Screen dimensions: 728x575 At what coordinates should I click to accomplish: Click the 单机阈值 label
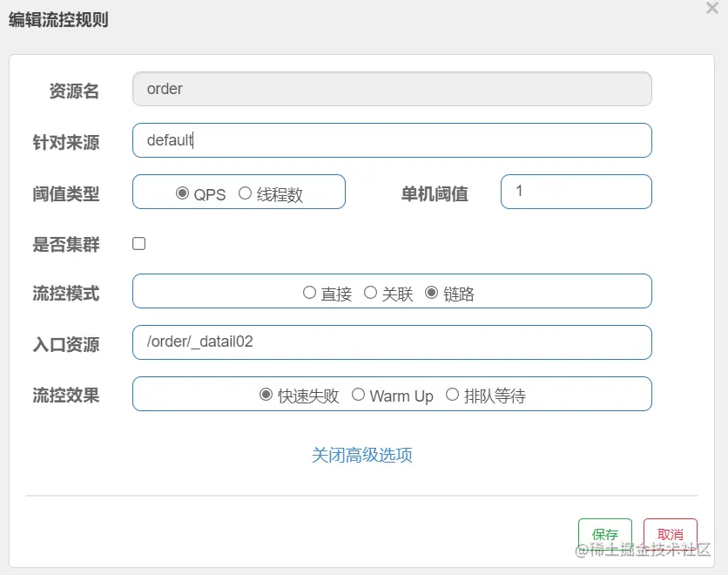click(x=435, y=193)
